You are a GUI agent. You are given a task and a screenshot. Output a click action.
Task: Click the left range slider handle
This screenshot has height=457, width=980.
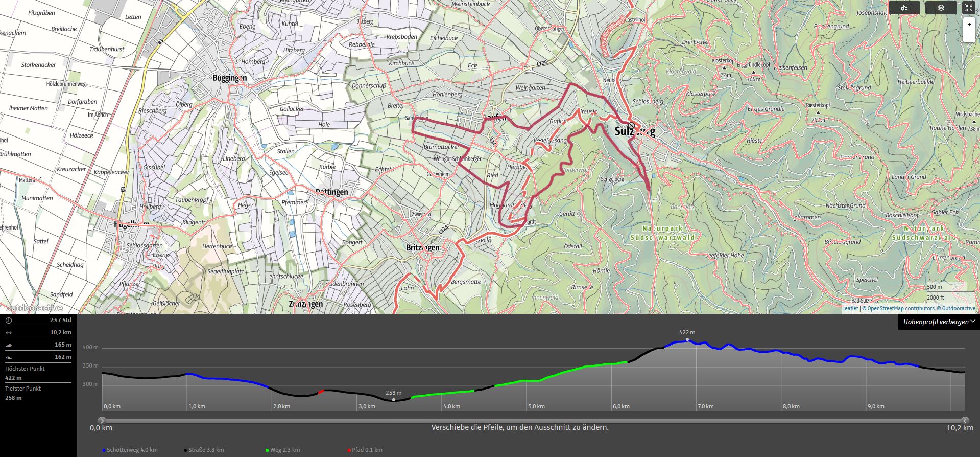[102, 421]
